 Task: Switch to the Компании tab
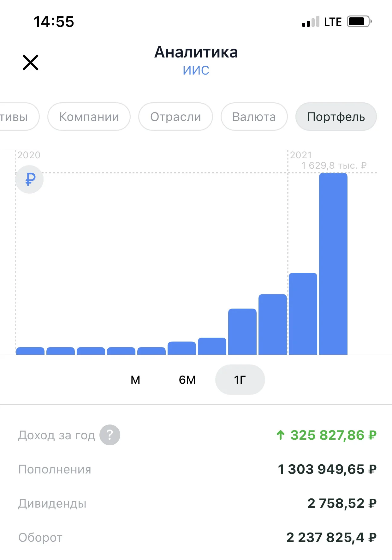click(x=89, y=117)
